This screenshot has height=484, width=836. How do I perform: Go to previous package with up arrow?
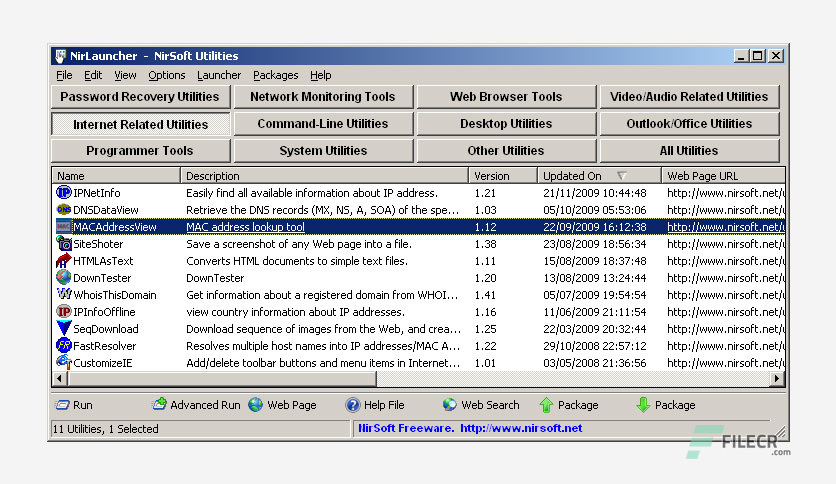pyautogui.click(x=568, y=405)
